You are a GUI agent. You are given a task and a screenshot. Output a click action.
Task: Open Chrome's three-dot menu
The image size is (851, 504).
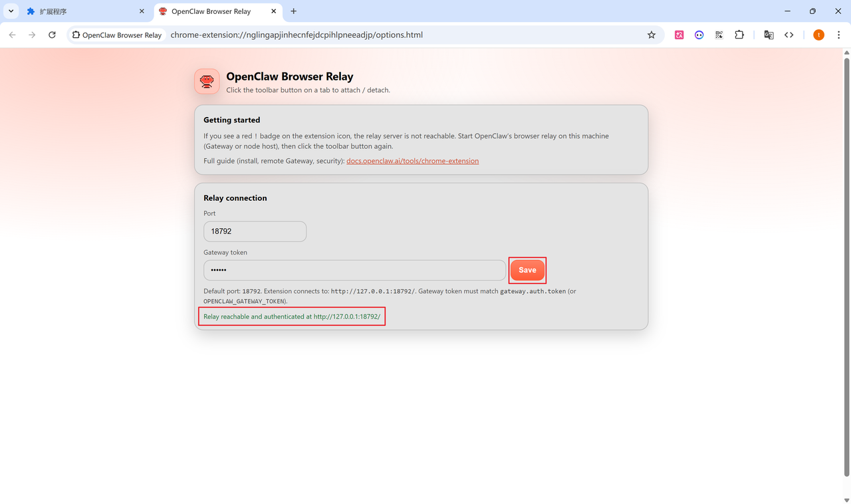tap(838, 35)
